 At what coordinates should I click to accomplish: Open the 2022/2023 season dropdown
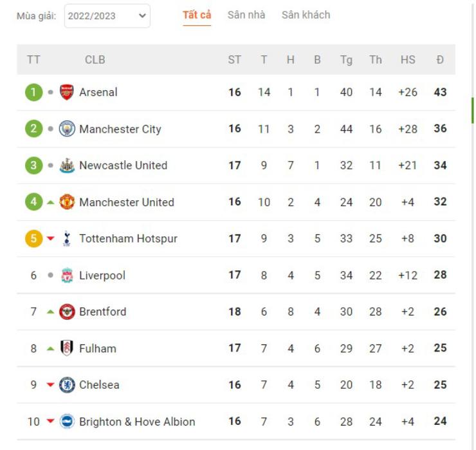[107, 16]
